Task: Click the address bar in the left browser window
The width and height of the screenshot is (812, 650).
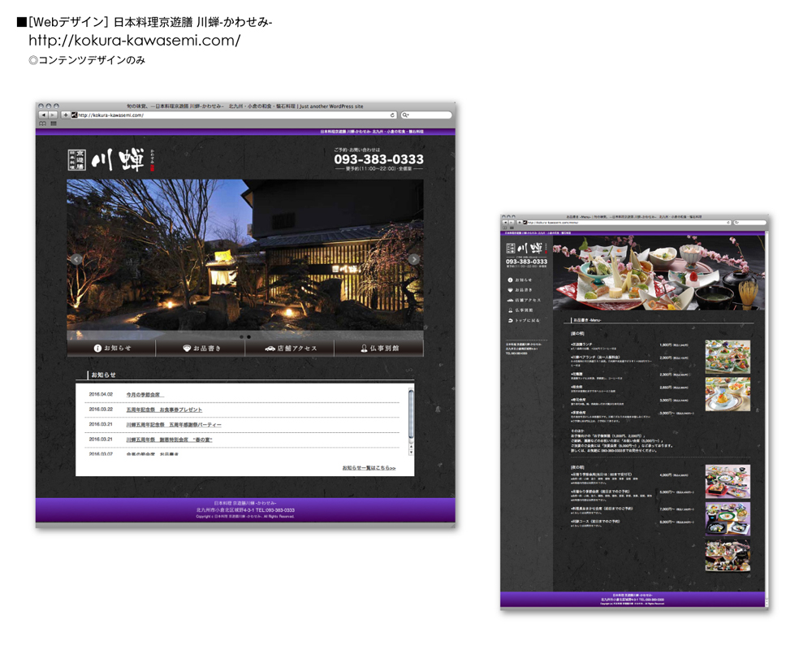Action: point(234,115)
